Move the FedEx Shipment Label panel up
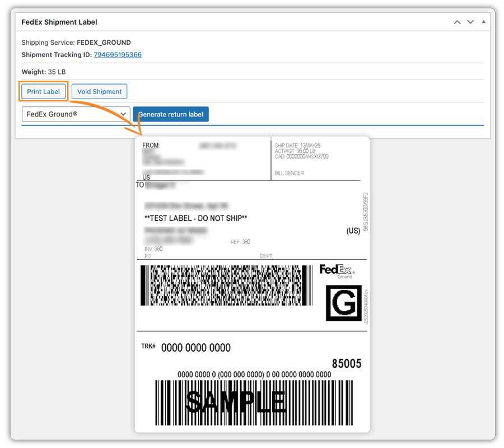The width and height of the screenshot is (504, 448). point(457,21)
